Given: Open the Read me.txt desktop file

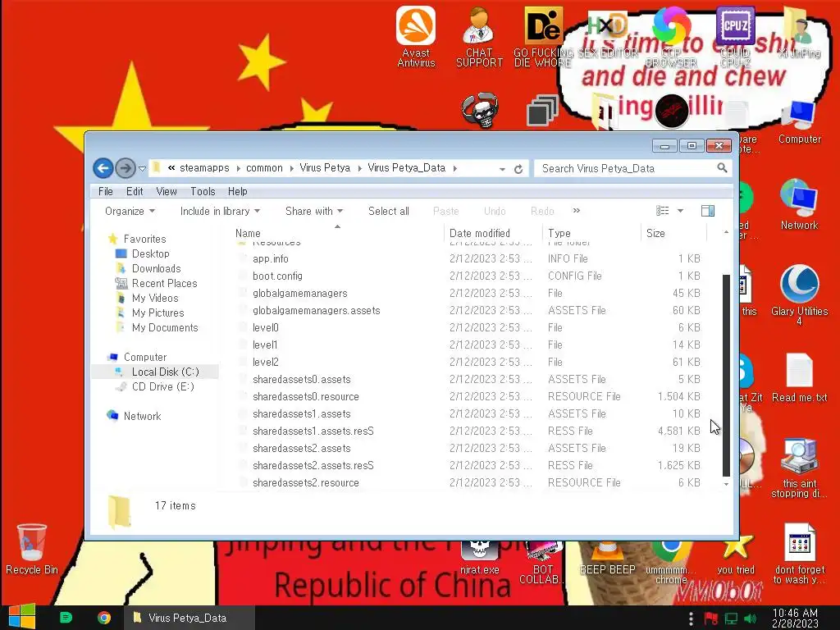Looking at the screenshot, I should tap(799, 377).
